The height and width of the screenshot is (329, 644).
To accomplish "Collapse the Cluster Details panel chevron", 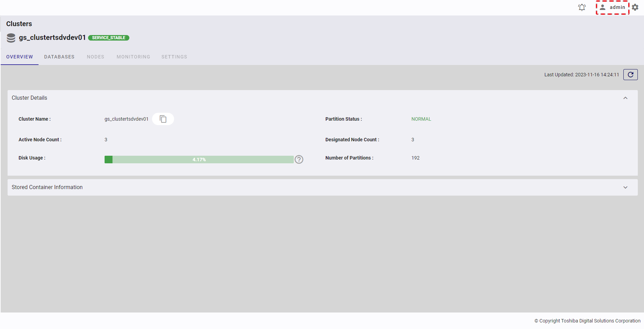I will click(x=625, y=98).
